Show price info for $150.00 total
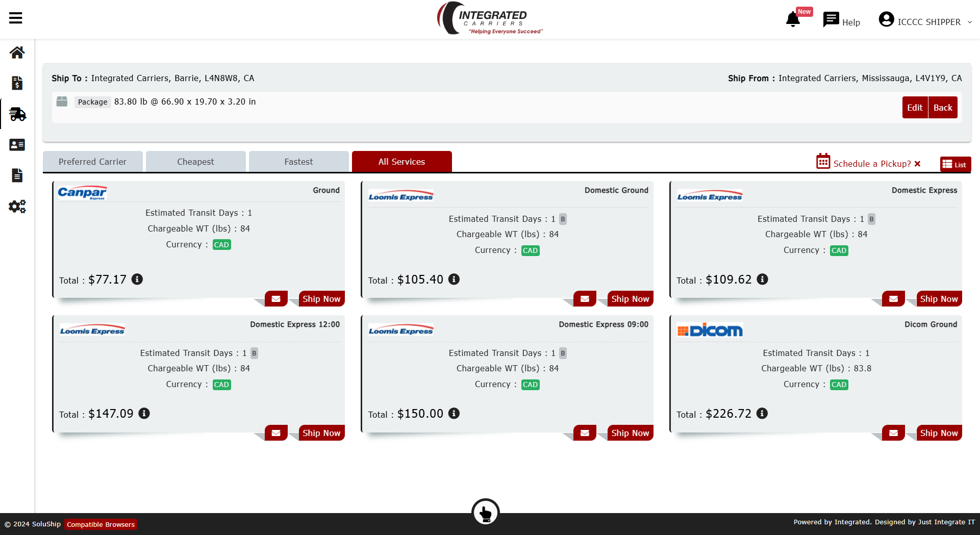The height and width of the screenshot is (535, 980). 454,413
